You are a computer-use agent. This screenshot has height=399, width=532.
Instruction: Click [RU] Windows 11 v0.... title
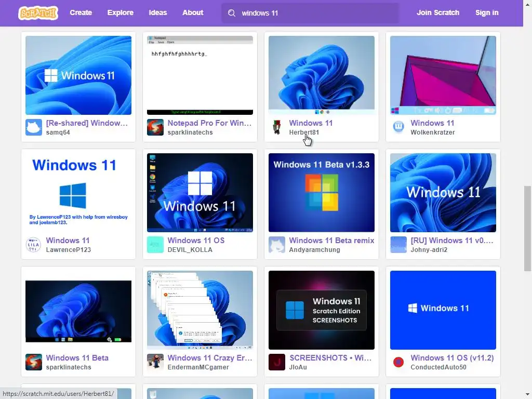pyautogui.click(x=452, y=241)
